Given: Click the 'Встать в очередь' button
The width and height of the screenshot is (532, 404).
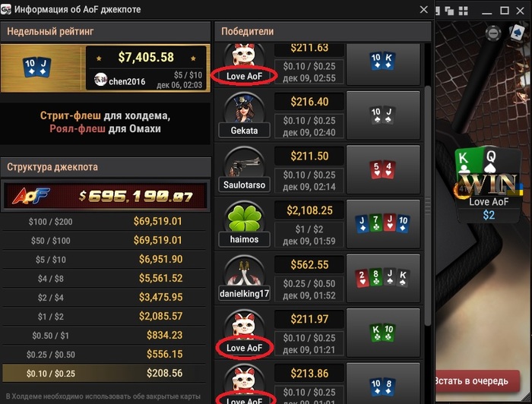Looking at the screenshot, I should (477, 381).
